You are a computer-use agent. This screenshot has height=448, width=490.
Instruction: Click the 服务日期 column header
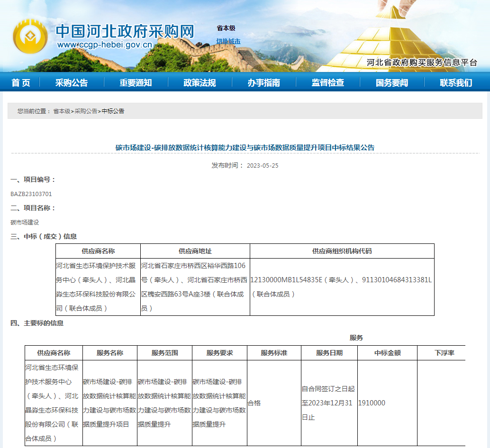click(329, 353)
